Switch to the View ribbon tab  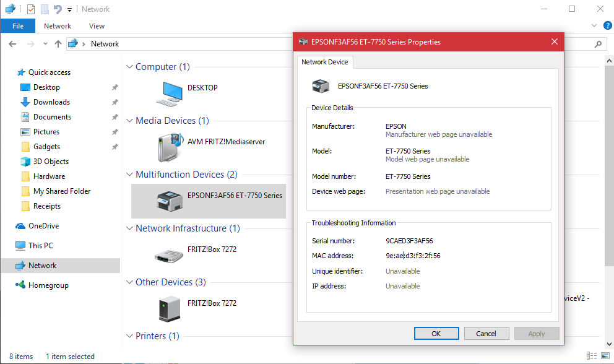(x=97, y=26)
